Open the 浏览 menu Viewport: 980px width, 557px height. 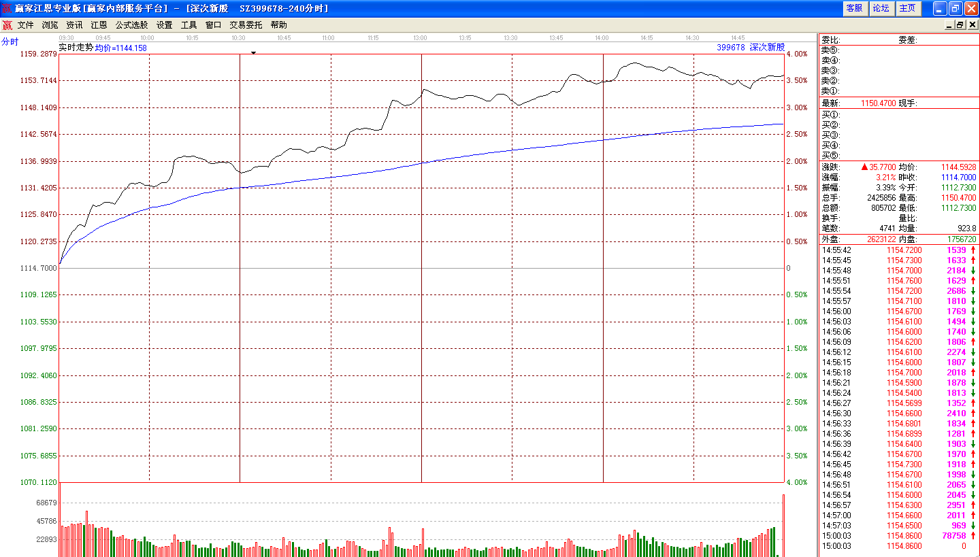point(50,25)
